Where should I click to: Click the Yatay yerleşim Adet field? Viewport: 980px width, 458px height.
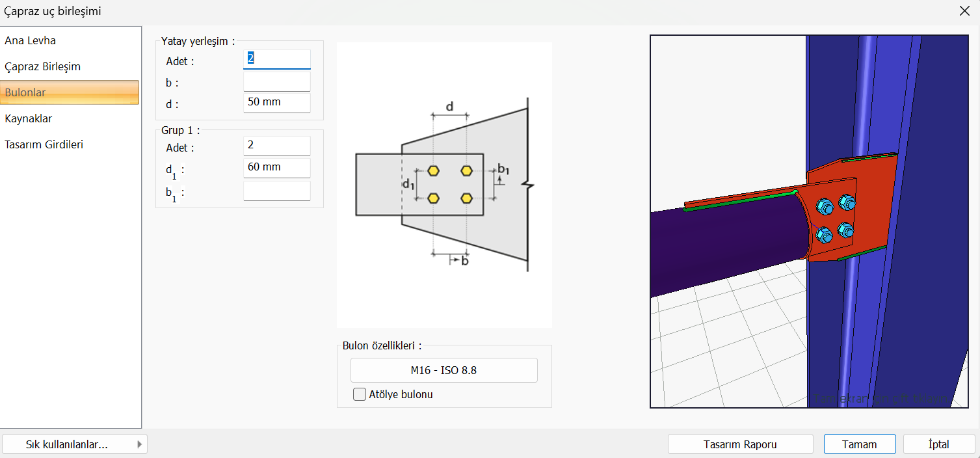[276, 59]
